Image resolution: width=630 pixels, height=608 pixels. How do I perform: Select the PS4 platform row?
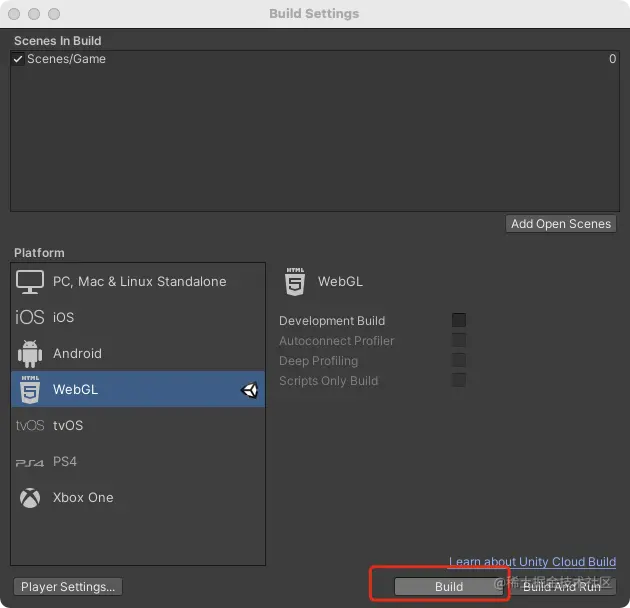(138, 461)
